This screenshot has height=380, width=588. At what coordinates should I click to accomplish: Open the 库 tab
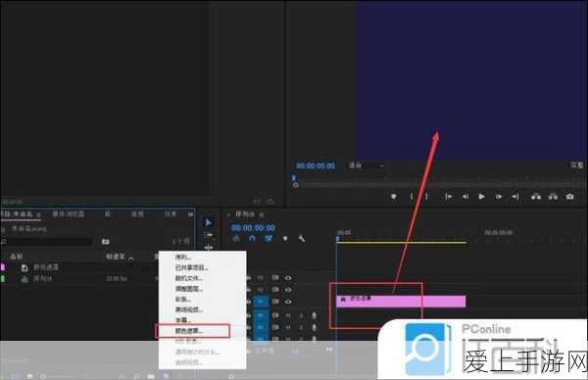click(x=108, y=214)
